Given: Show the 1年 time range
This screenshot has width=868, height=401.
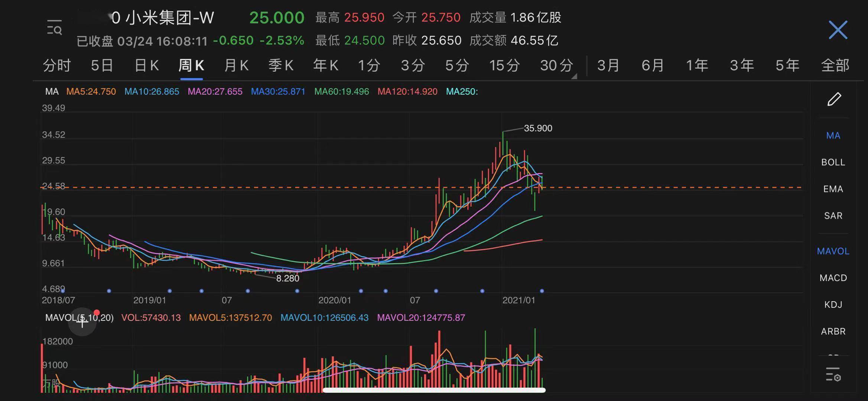Looking at the screenshot, I should (x=696, y=65).
